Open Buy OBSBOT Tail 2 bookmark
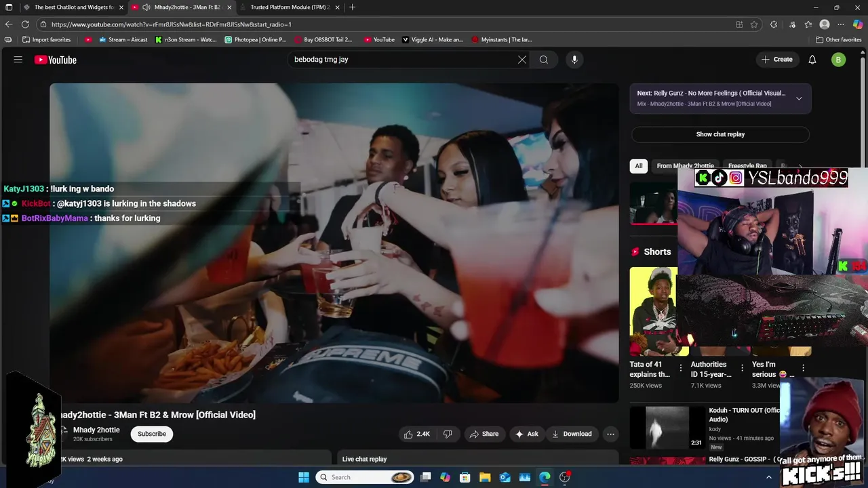Image resolution: width=868 pixels, height=488 pixels. (323, 39)
